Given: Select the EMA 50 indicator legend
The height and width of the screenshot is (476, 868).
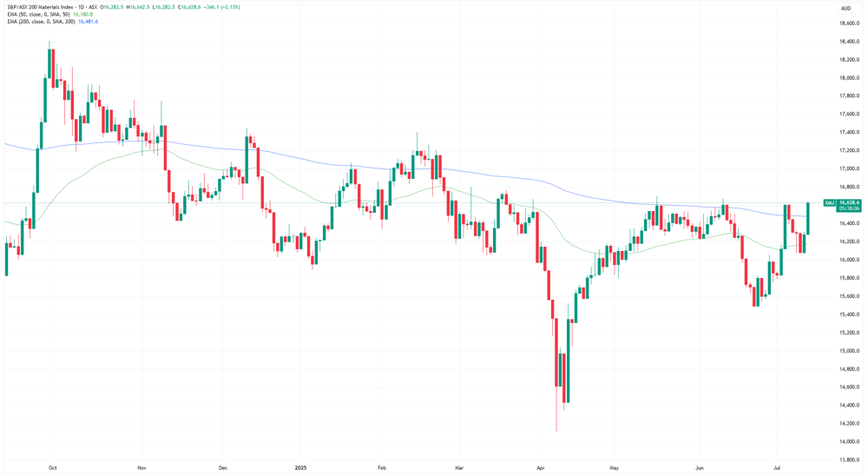Looking at the screenshot, I should click(38, 14).
